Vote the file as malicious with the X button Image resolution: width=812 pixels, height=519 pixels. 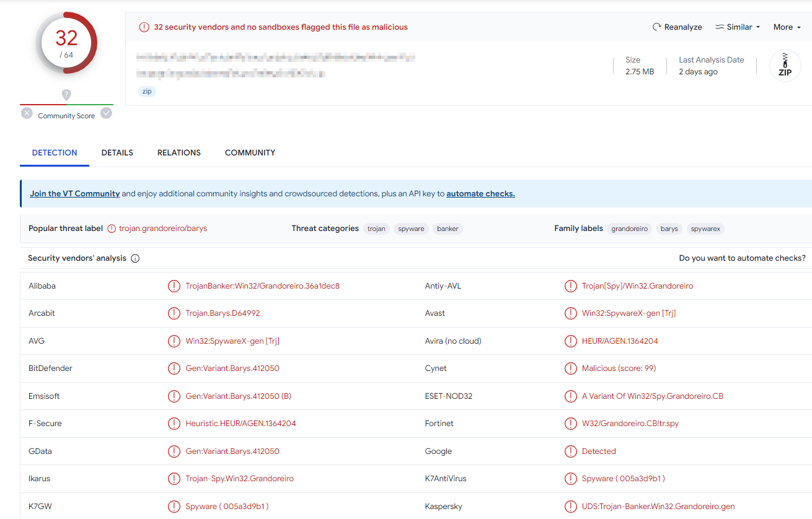[x=26, y=113]
